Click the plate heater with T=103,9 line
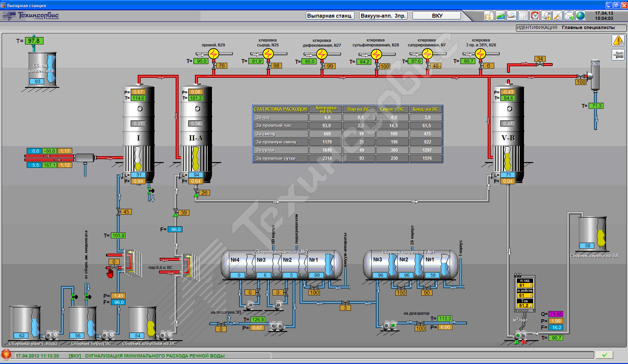Screen dimensions: 628x364 132,263
